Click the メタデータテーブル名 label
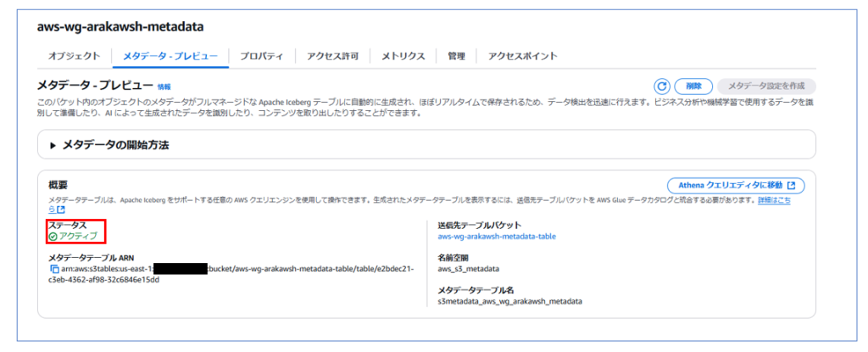 click(475, 290)
